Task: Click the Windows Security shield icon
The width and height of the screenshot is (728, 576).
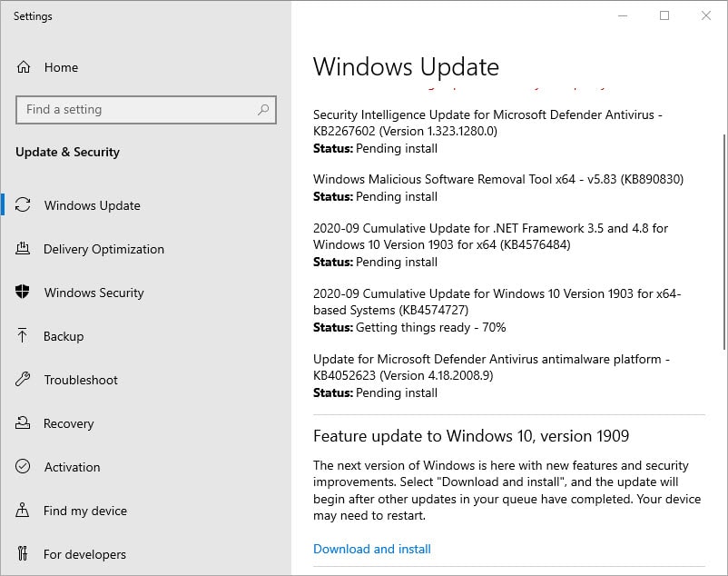Action: point(23,292)
